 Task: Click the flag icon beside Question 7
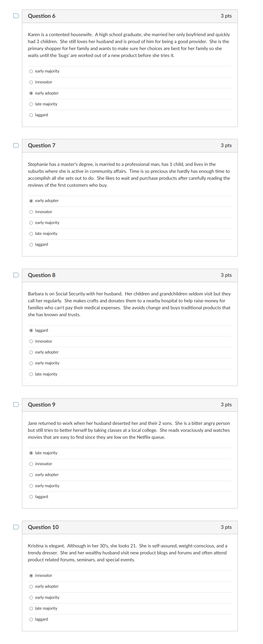click(16, 145)
